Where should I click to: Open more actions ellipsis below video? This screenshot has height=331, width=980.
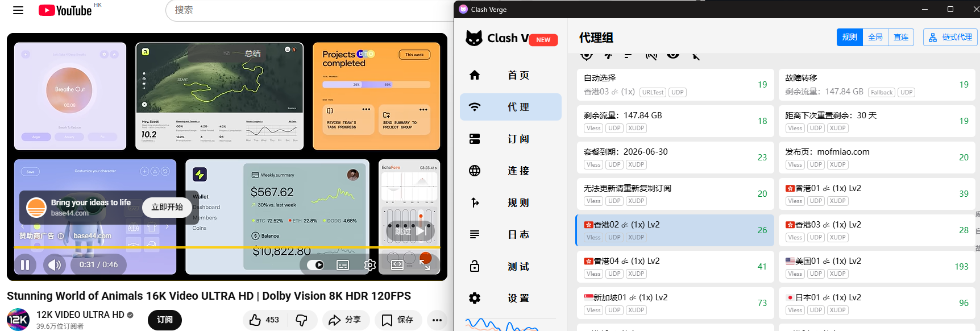pyautogui.click(x=437, y=320)
